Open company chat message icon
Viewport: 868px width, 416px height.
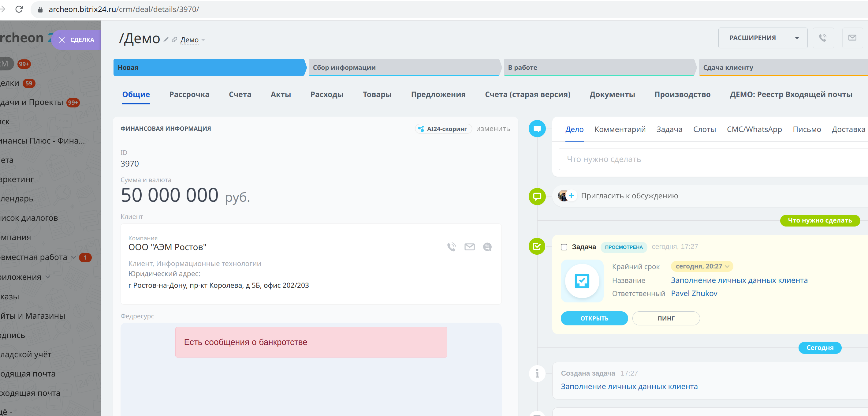(x=487, y=247)
